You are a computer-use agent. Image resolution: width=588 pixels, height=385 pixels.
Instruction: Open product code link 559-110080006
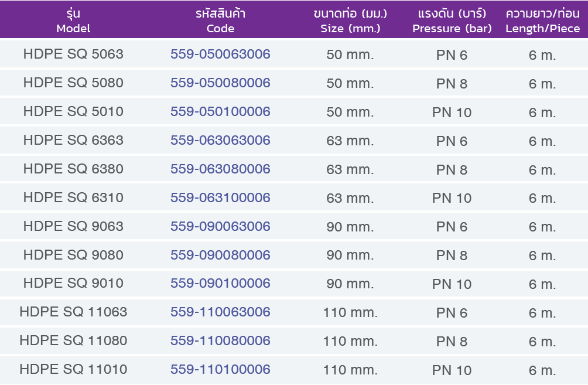[x=220, y=340]
